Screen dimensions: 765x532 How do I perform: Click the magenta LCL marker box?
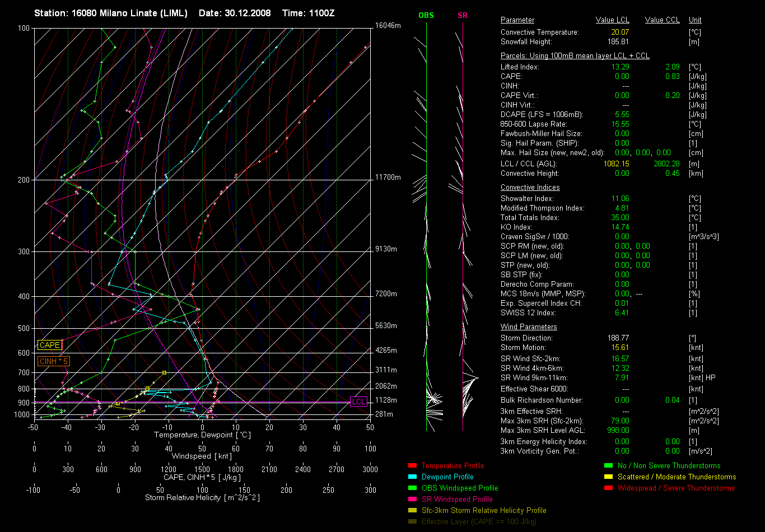(x=358, y=402)
